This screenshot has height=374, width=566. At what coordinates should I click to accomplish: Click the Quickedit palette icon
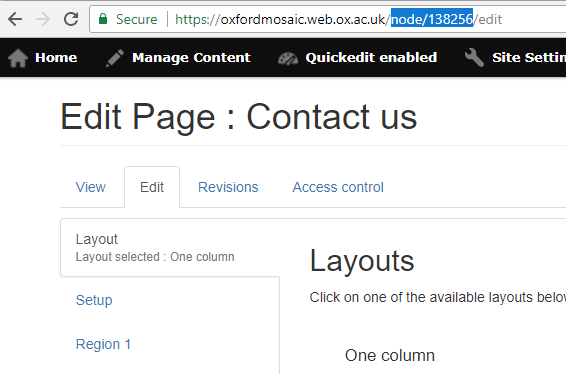pos(288,58)
